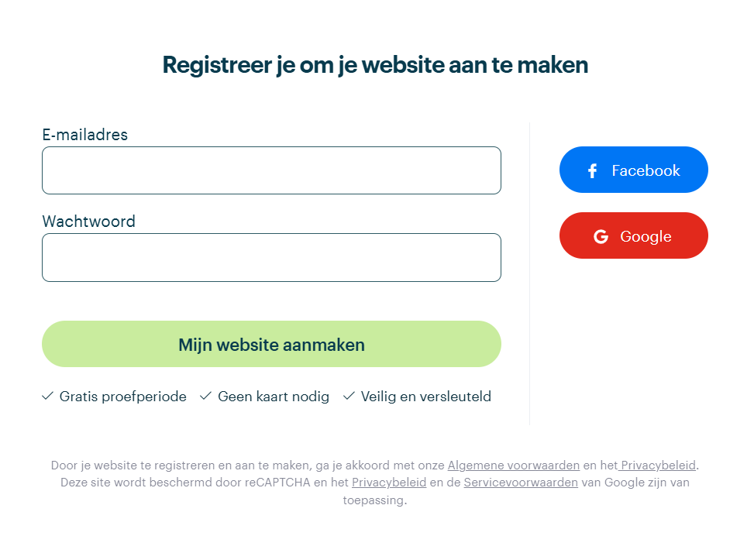Open the Servicevoorwaarden link
The height and width of the screenshot is (560, 754).
[521, 482]
